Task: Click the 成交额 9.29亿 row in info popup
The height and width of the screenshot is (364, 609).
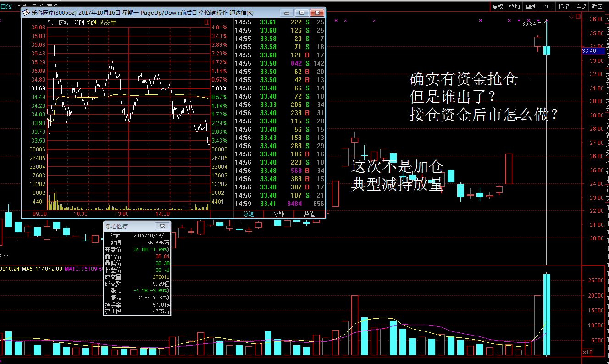Action: pyautogui.click(x=137, y=284)
